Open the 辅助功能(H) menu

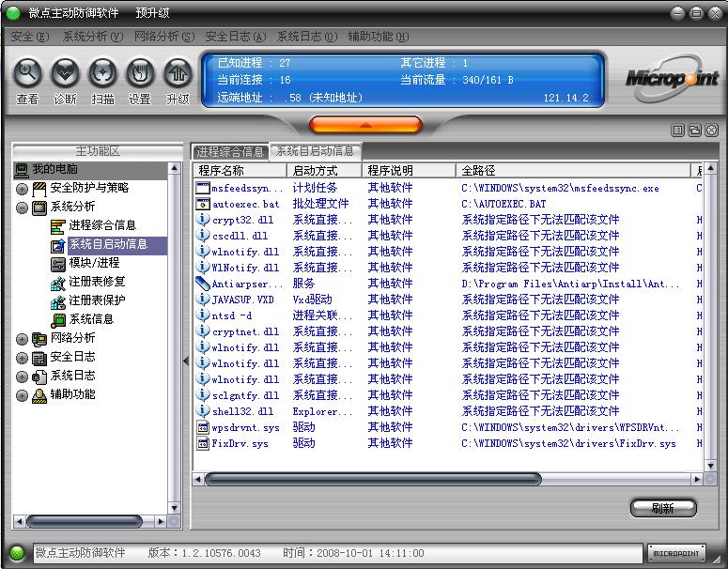click(379, 37)
